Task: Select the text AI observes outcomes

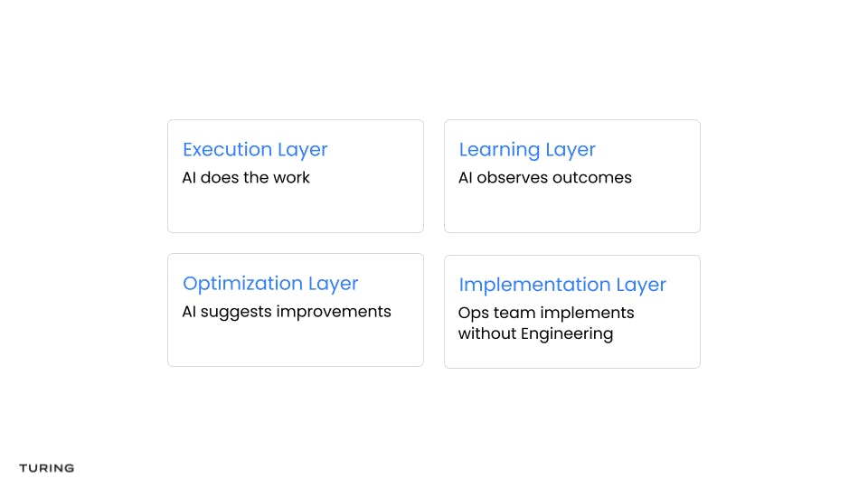Action: 544,178
